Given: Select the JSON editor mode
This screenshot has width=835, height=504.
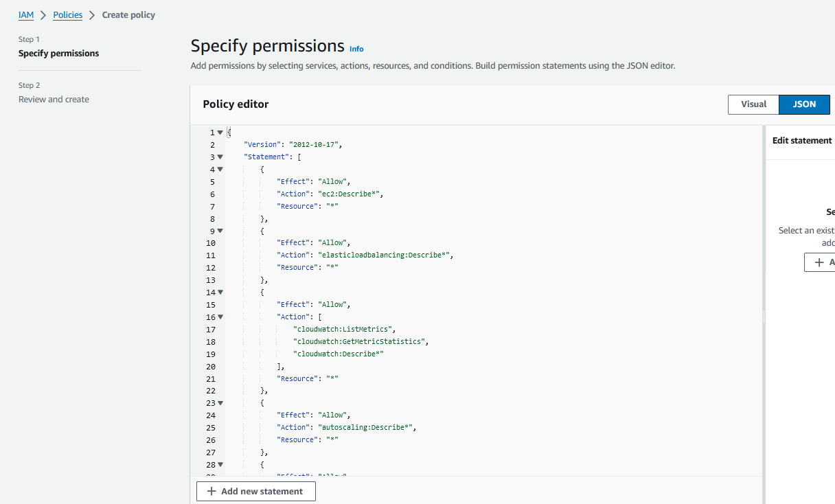Looking at the screenshot, I should point(804,104).
